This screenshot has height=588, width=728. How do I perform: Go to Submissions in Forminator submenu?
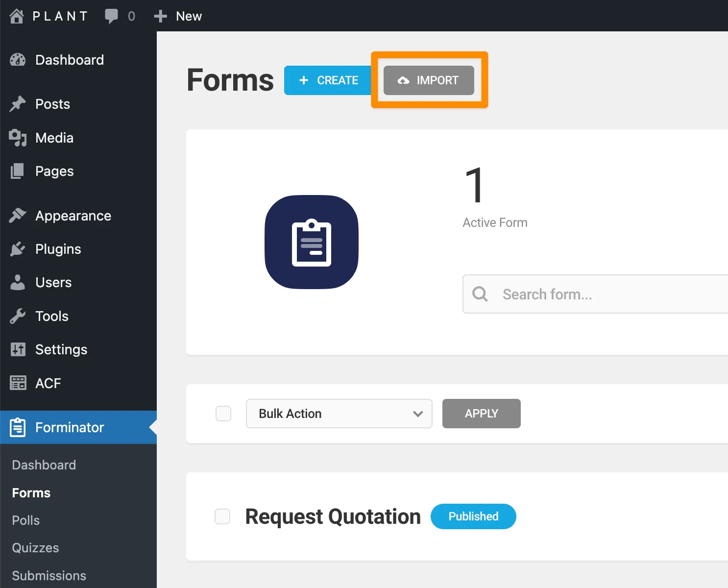(x=49, y=576)
